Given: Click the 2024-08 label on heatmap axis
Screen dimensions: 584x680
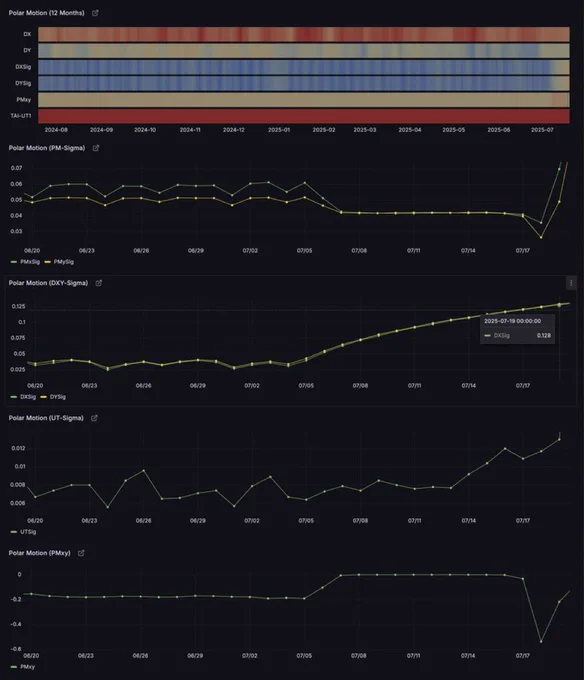Looking at the screenshot, I should pos(56,130).
